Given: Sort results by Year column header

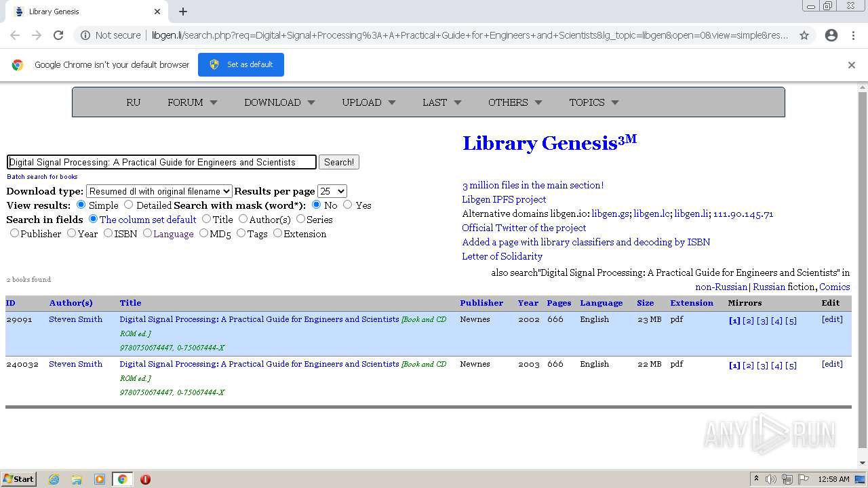Looking at the screenshot, I should click(528, 303).
